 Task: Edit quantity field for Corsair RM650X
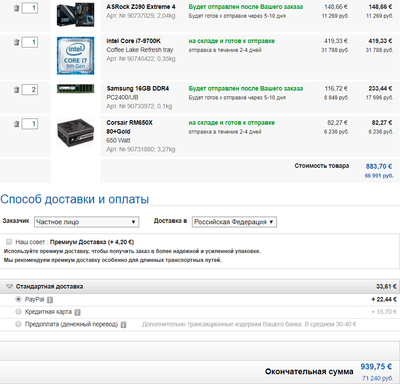[x=30, y=124]
